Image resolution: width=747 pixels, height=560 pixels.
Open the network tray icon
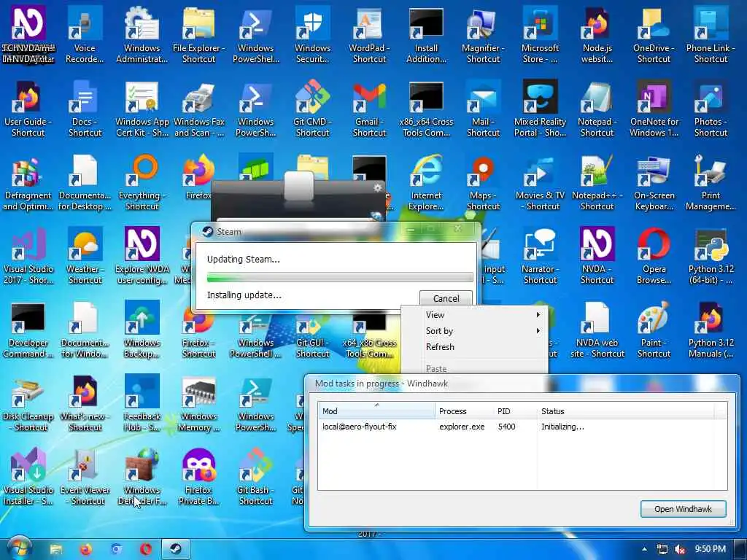662,549
